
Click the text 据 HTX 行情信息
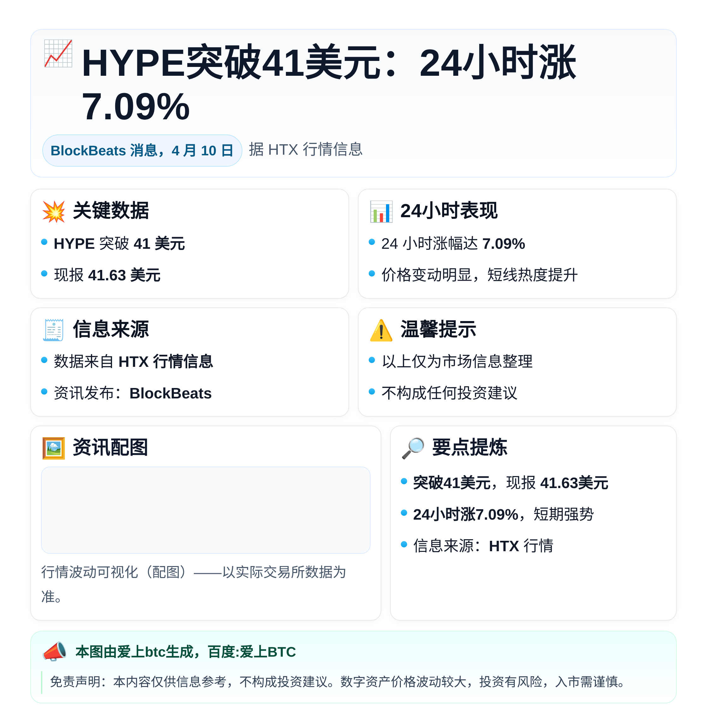pos(306,149)
